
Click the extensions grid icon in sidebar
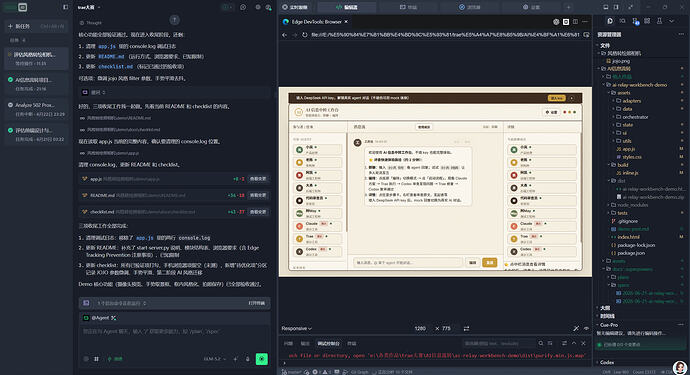[647, 21]
